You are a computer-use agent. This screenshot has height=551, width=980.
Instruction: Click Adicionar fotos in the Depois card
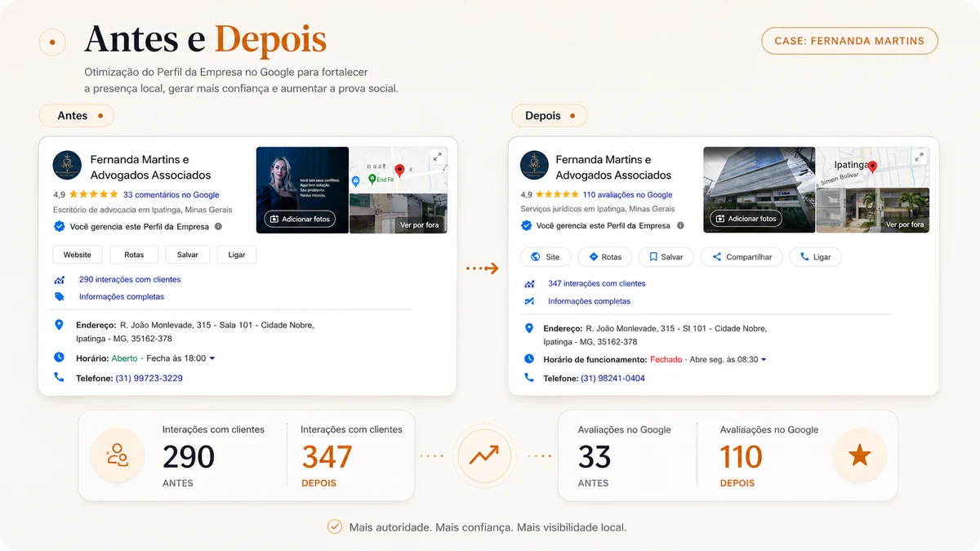746,219
